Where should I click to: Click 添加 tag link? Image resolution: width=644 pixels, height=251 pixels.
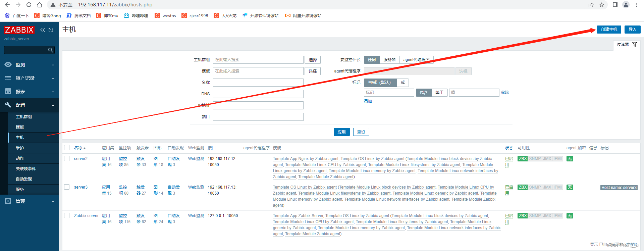click(368, 101)
